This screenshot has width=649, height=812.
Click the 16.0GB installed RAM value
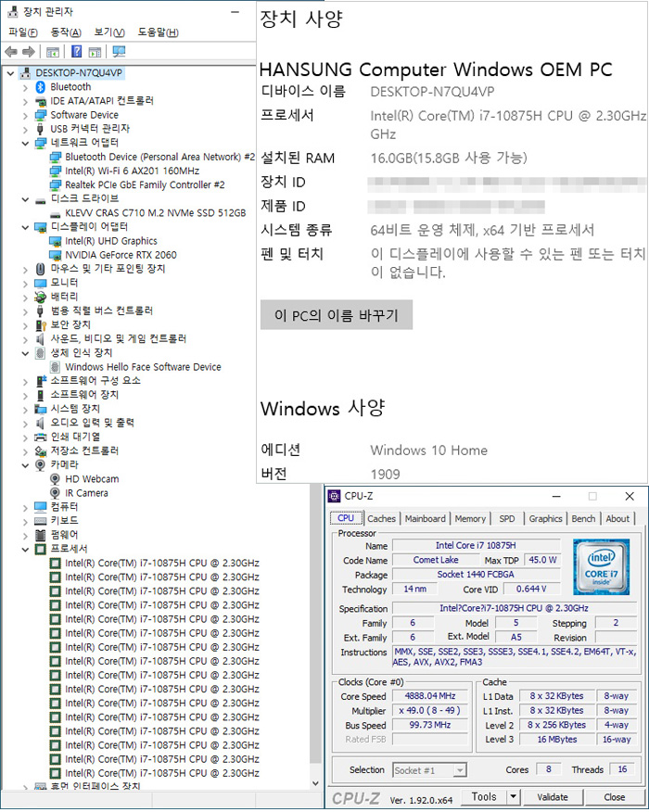[449, 158]
